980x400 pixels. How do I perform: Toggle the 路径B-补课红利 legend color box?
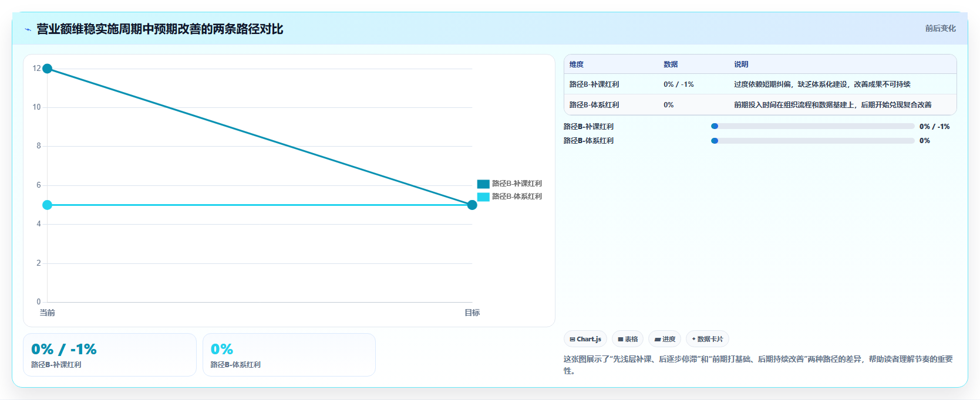(x=483, y=184)
